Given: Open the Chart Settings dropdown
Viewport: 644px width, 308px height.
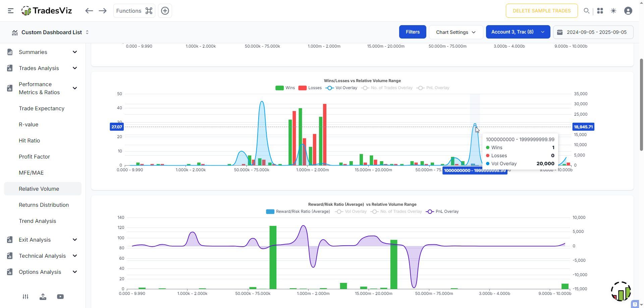Looking at the screenshot, I should 456,32.
